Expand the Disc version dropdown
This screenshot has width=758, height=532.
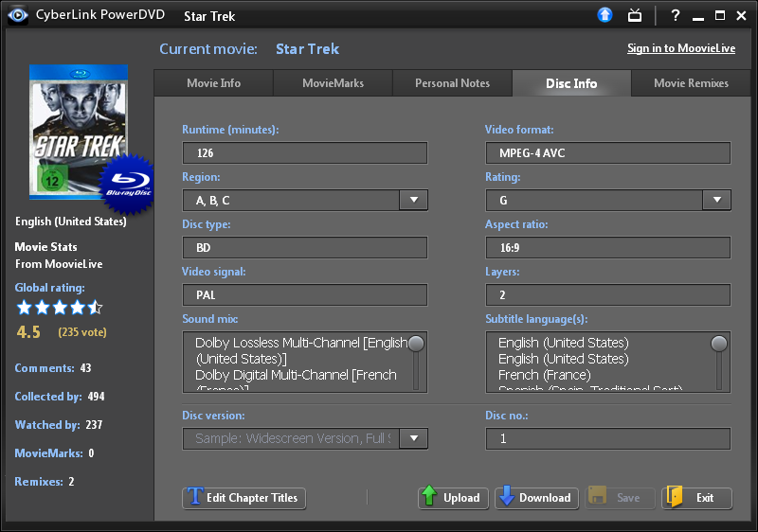(x=414, y=438)
